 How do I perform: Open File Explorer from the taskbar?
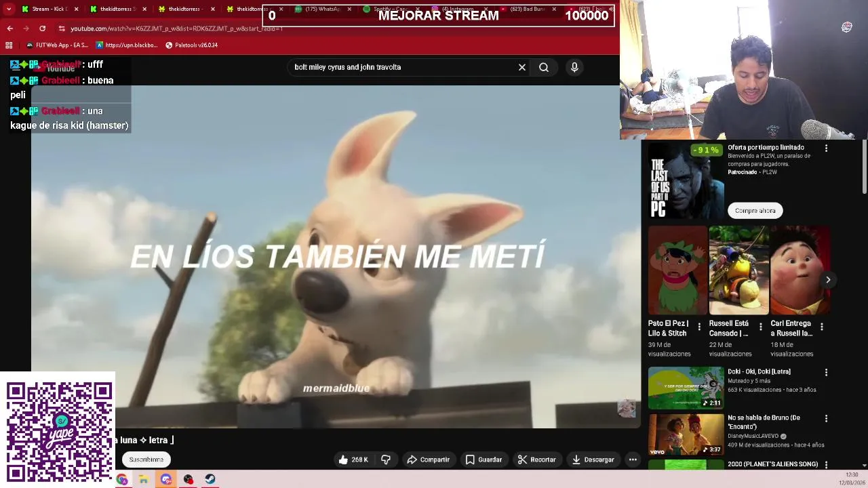click(x=144, y=479)
